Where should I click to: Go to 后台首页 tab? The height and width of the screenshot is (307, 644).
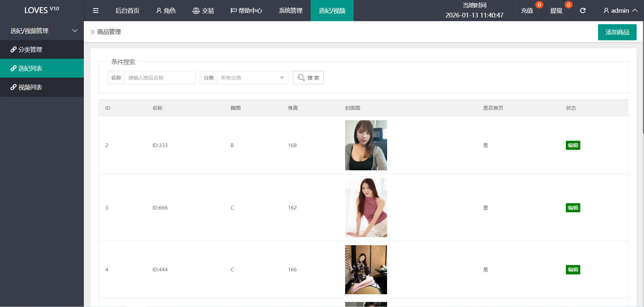(x=127, y=11)
